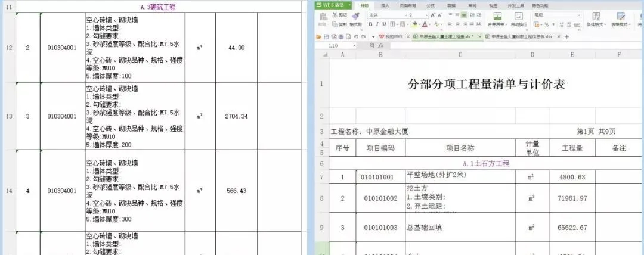Click the fill color bucket icon
The width and height of the screenshot is (644, 255).
click(x=415, y=24)
